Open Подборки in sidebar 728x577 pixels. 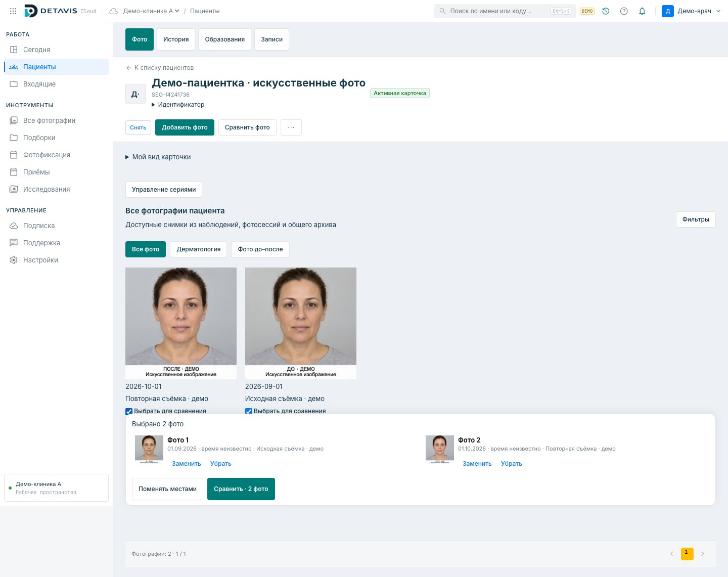[x=56, y=138]
